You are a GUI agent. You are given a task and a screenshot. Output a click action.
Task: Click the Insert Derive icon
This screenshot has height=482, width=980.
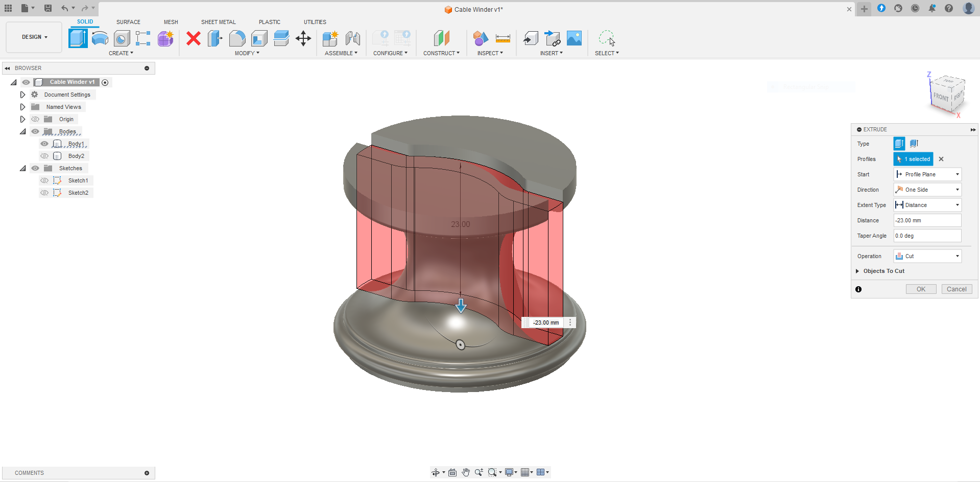[x=531, y=38]
